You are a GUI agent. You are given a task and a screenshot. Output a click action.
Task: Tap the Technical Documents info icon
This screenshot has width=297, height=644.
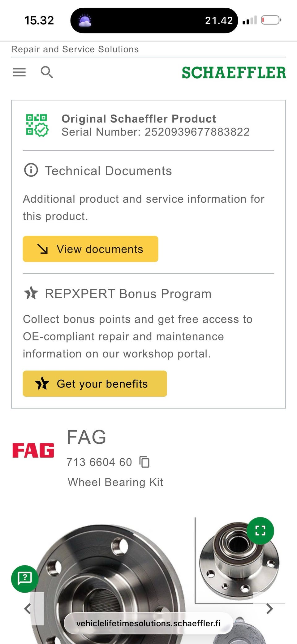point(31,170)
